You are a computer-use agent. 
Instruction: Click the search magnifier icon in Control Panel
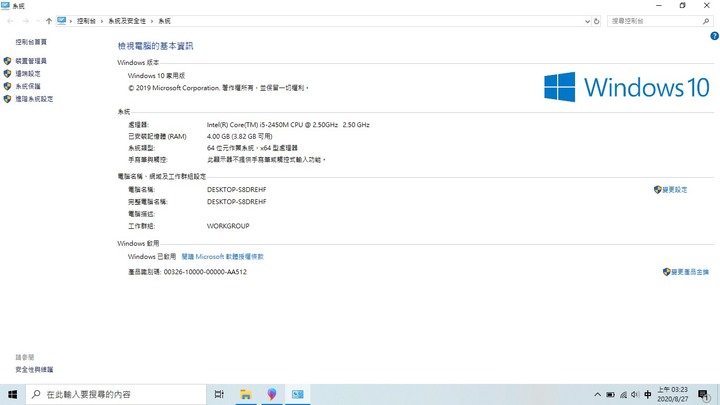pyautogui.click(x=706, y=21)
